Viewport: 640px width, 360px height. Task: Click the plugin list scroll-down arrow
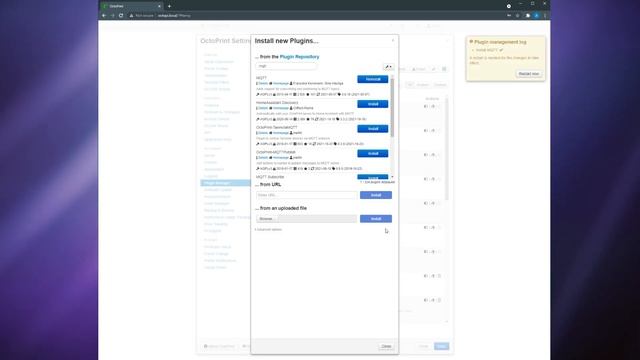(392, 177)
